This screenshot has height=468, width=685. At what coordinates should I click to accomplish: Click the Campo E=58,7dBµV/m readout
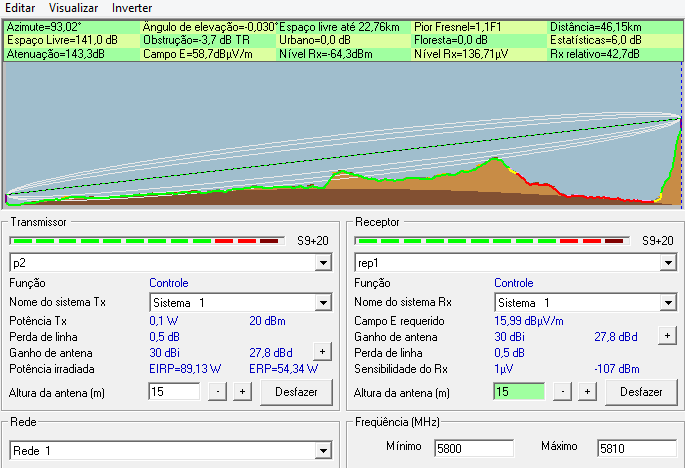(x=197, y=54)
